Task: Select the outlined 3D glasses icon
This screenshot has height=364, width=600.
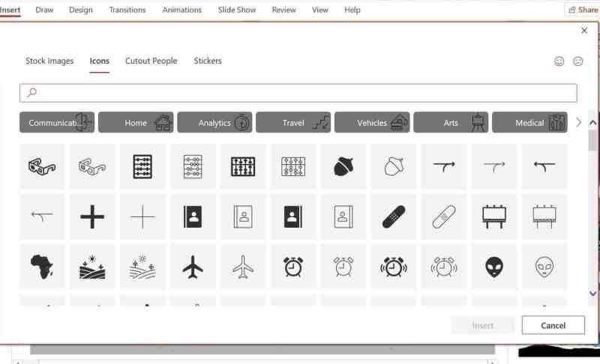Action: (x=92, y=166)
